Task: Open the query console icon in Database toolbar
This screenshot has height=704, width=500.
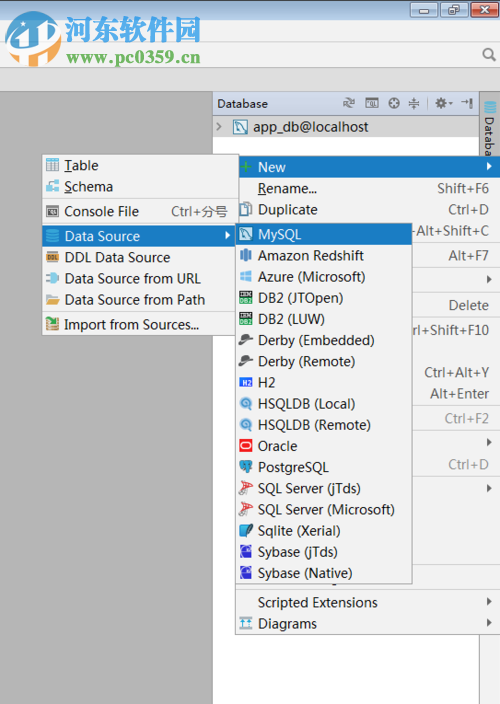Action: pyautogui.click(x=372, y=104)
